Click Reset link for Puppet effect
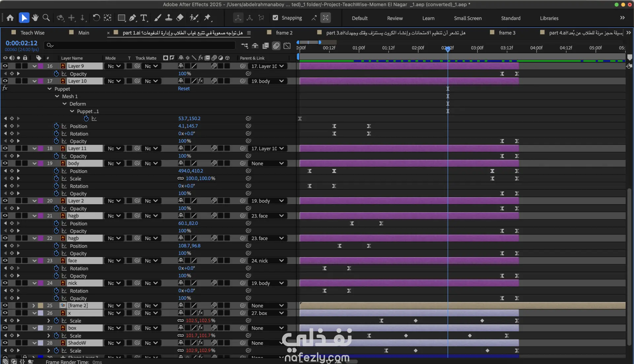Viewport: 634px width, 364px height. (x=184, y=88)
